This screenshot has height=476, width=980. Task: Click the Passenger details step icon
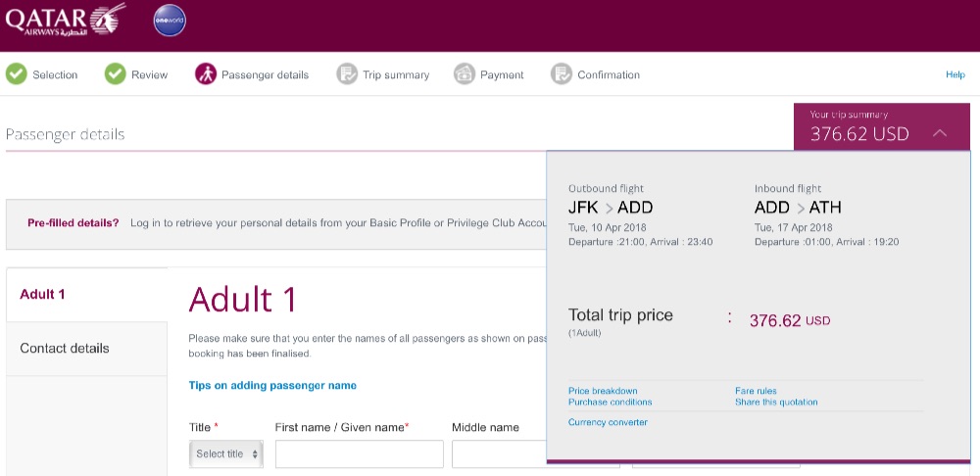pyautogui.click(x=206, y=74)
